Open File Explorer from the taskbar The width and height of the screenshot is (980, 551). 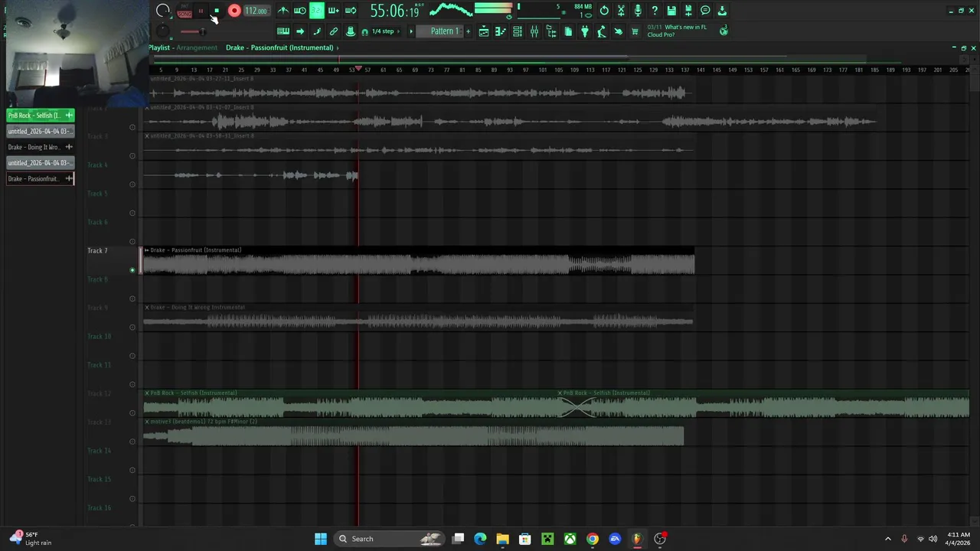[502, 539]
